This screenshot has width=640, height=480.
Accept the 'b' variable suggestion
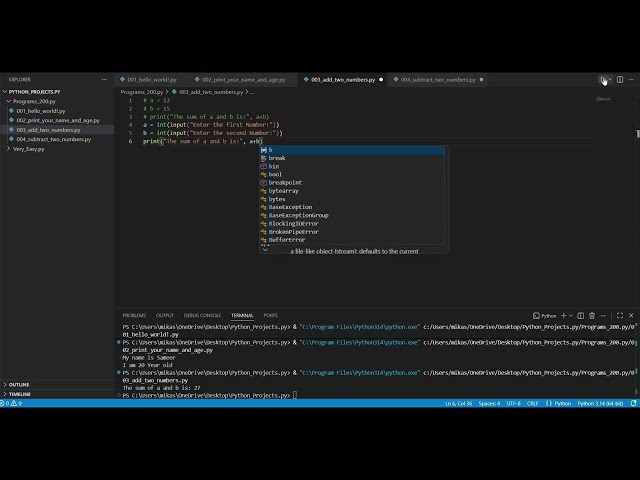click(x=352, y=150)
